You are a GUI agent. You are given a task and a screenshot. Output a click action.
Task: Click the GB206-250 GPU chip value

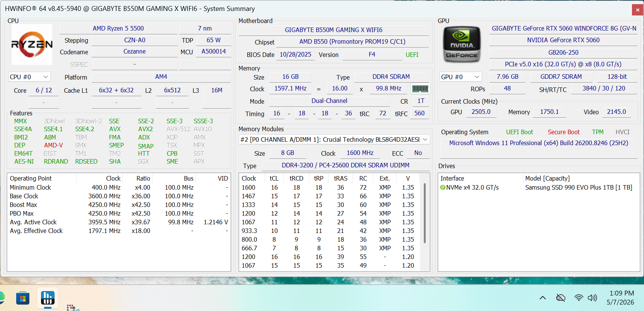pyautogui.click(x=563, y=52)
